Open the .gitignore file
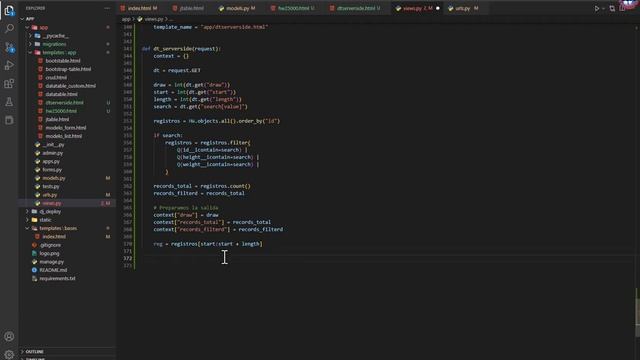This screenshot has height=360, width=640. (50, 245)
